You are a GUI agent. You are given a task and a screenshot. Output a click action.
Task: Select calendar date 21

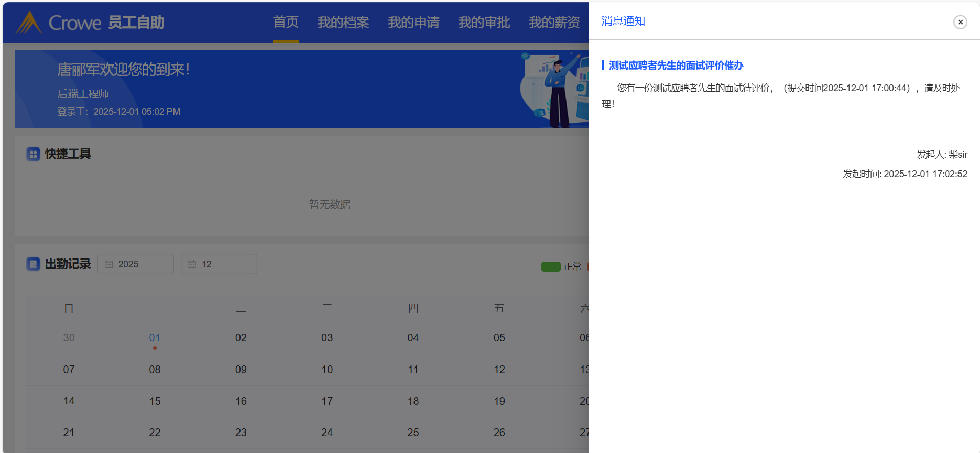click(x=69, y=433)
